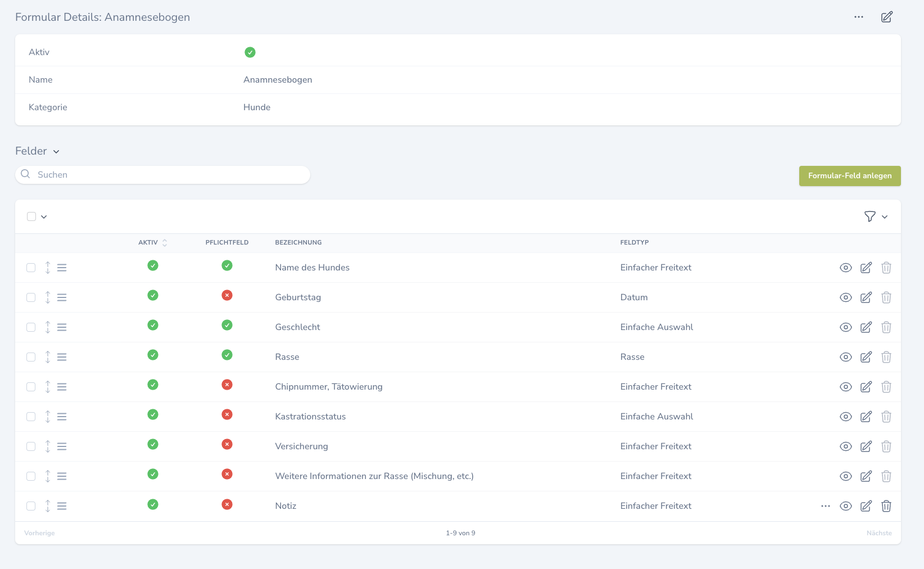The height and width of the screenshot is (569, 924).
Task: Sort by the AKTIV column
Action: point(153,242)
